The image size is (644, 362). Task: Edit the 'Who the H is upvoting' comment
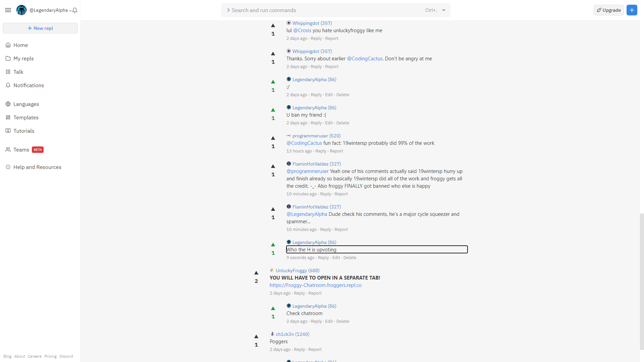pos(336,258)
